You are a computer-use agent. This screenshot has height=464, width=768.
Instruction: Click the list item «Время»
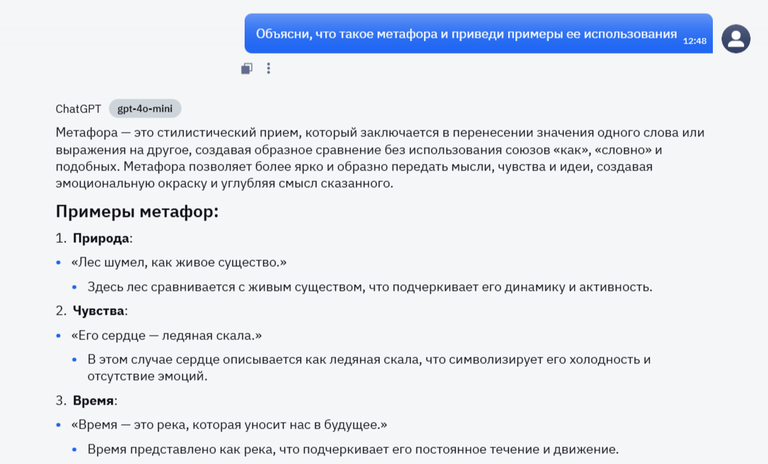click(93, 401)
